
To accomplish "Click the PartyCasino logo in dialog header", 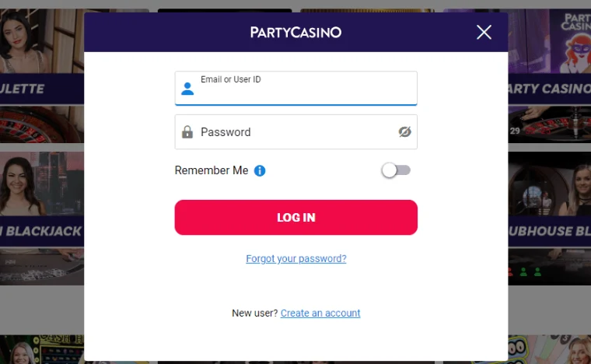I will (295, 32).
